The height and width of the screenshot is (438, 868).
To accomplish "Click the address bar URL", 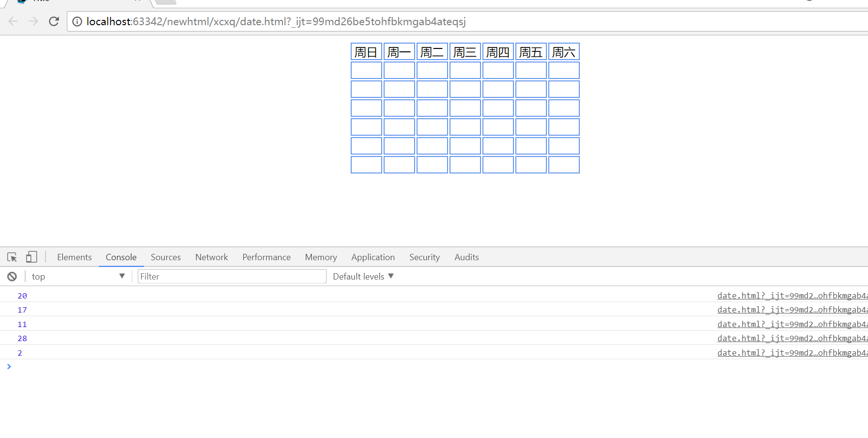I will click(x=276, y=21).
